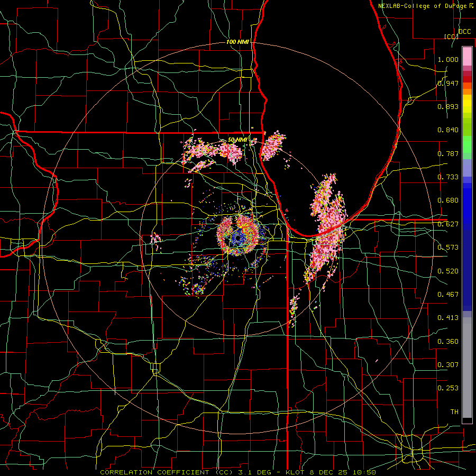The width and height of the screenshot is (476, 476).
Task: Click the 100 NMI range ring label
Action: point(237,42)
